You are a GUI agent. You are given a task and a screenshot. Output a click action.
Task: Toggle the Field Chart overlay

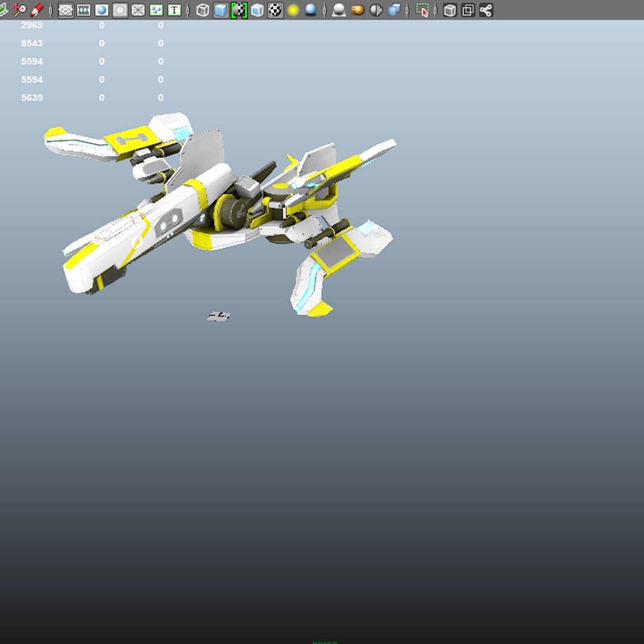click(138, 10)
